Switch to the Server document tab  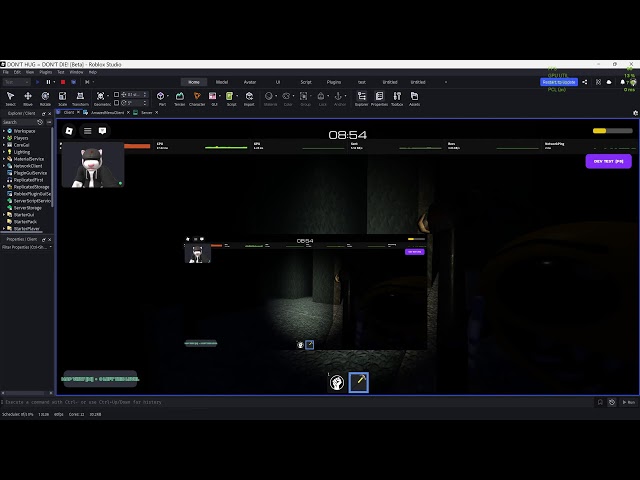point(147,113)
